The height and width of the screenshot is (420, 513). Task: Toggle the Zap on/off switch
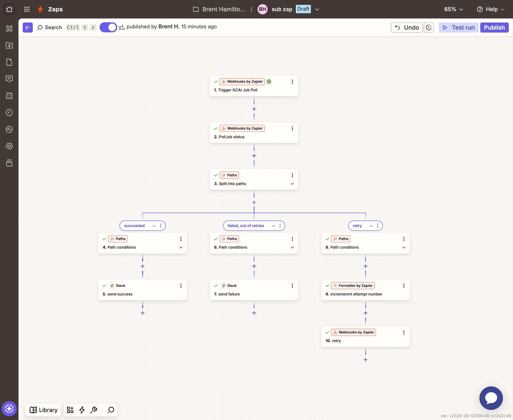point(108,27)
